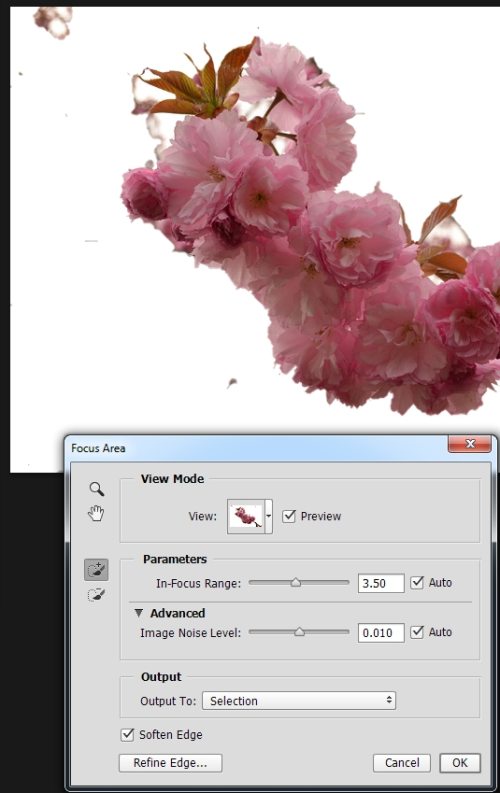
Task: Confirm with the OK button
Action: pos(460,763)
